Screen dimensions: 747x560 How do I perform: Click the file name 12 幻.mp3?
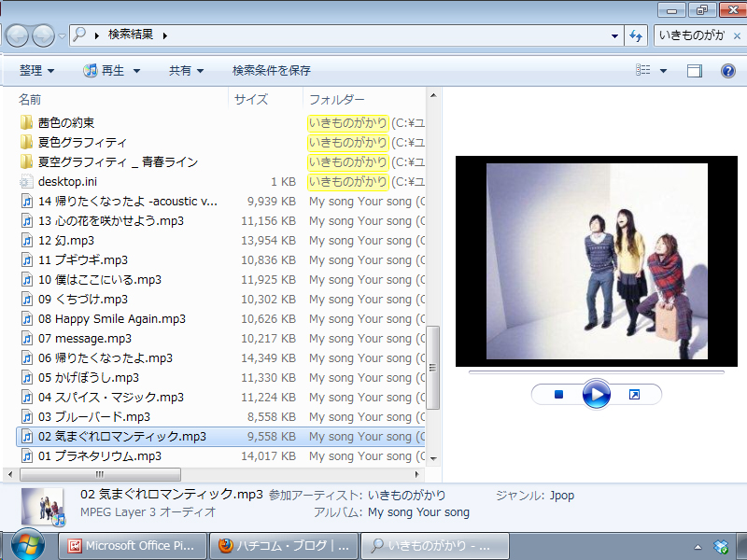pyautogui.click(x=66, y=241)
